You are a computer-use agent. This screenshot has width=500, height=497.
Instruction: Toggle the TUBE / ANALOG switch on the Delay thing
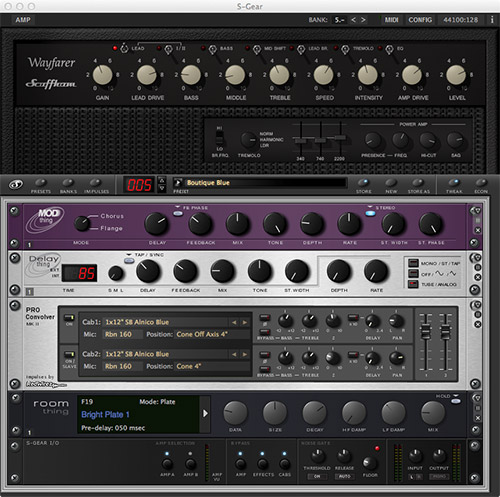coord(413,284)
